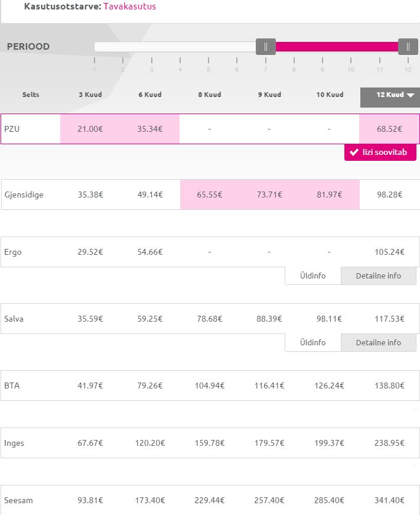This screenshot has width=420, height=515.
Task: Select the 3 Kuud column header
Action: [x=90, y=95]
